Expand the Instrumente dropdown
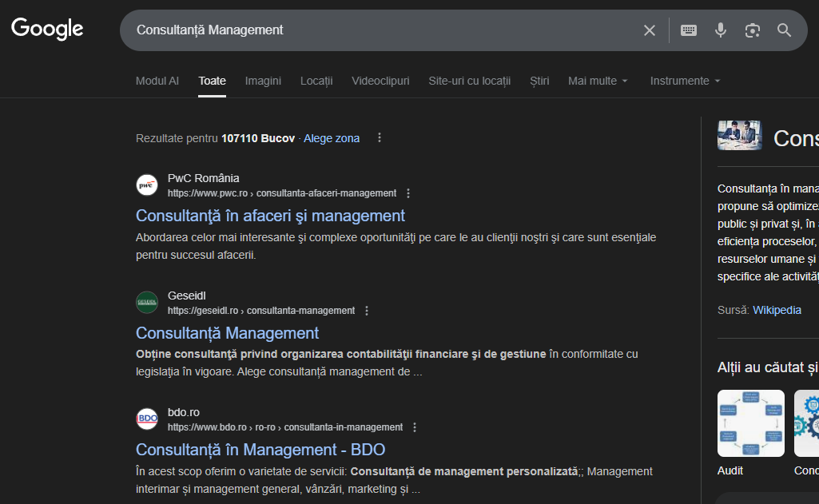 click(x=685, y=81)
